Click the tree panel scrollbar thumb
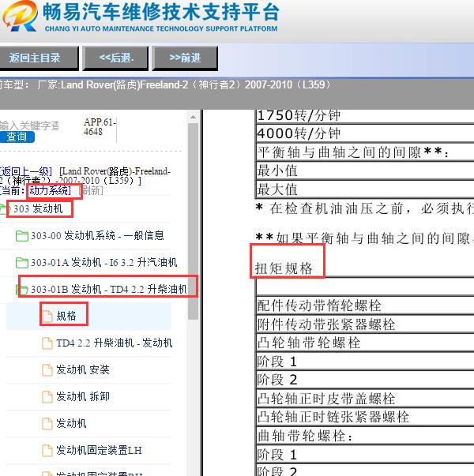 click(x=193, y=221)
